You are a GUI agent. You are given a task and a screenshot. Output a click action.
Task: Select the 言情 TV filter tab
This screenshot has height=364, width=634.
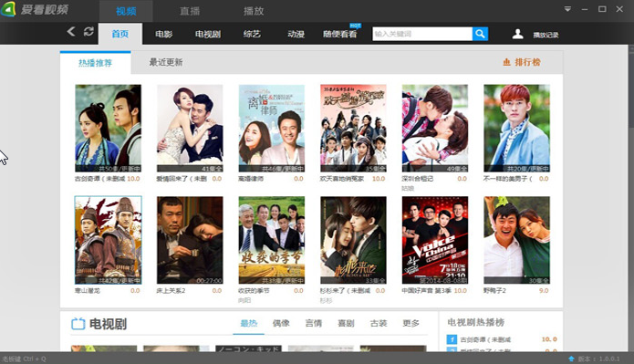click(314, 323)
